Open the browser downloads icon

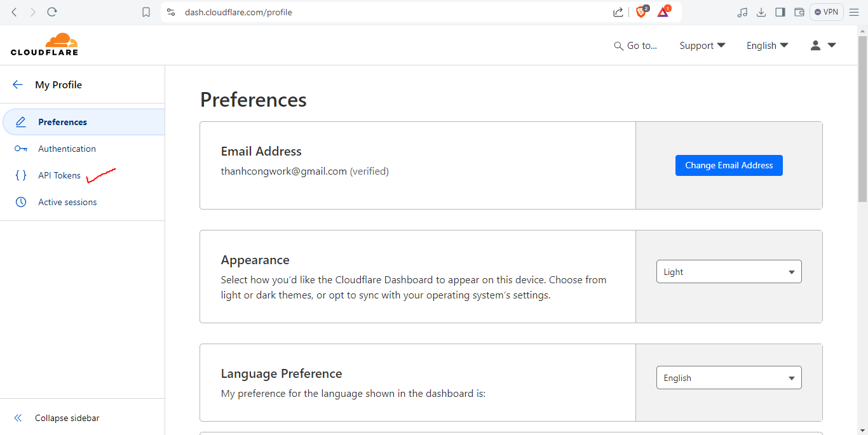761,12
